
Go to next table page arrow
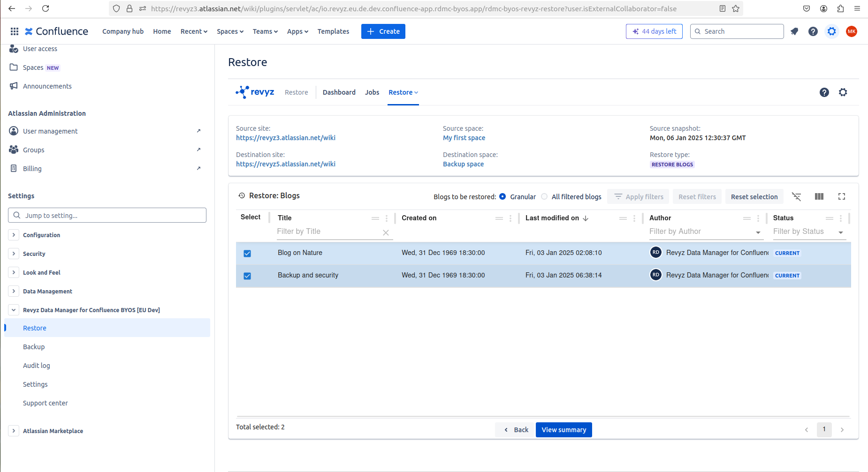tap(842, 430)
